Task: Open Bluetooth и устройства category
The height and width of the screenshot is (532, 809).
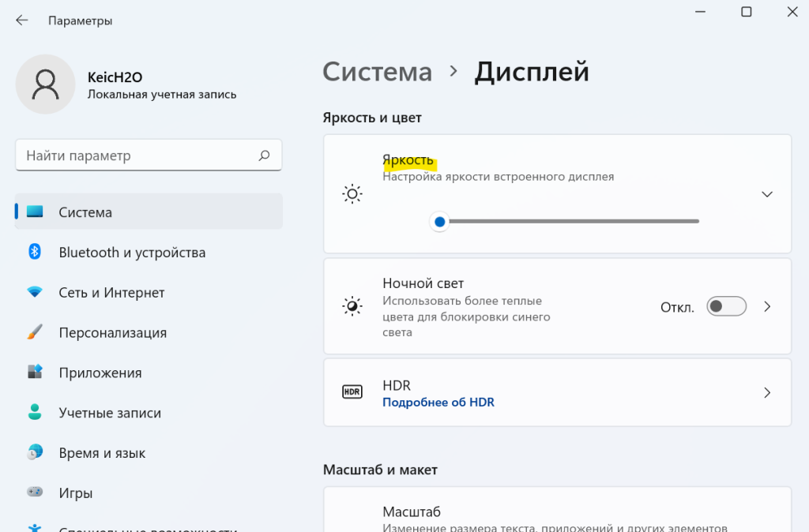Action: (149, 252)
